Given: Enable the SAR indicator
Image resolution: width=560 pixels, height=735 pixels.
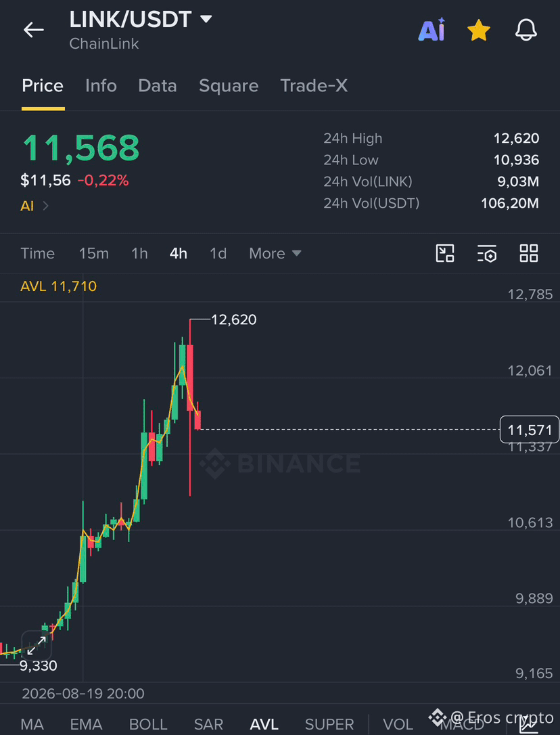Looking at the screenshot, I should click(208, 724).
